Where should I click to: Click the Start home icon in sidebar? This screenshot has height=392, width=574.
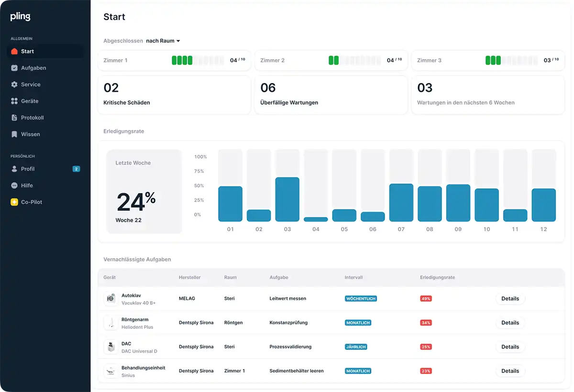pyautogui.click(x=14, y=51)
